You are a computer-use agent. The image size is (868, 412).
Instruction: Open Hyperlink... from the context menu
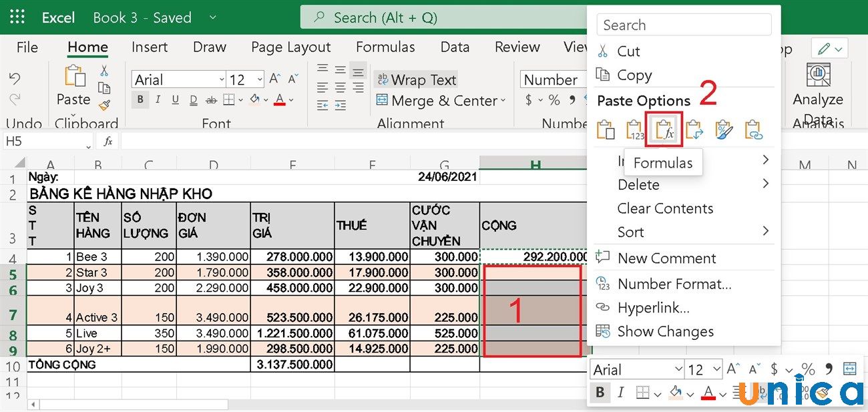[x=653, y=307]
